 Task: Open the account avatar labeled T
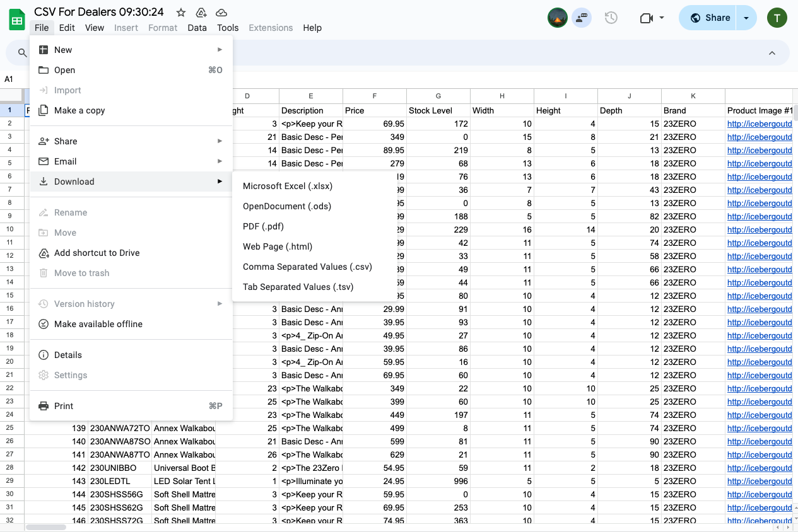point(777,18)
